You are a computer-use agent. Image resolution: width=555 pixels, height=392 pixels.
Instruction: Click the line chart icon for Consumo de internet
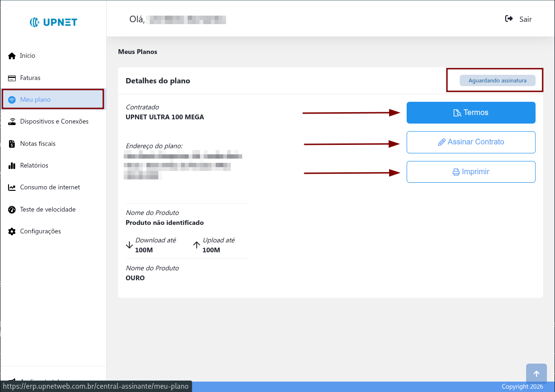tap(12, 187)
